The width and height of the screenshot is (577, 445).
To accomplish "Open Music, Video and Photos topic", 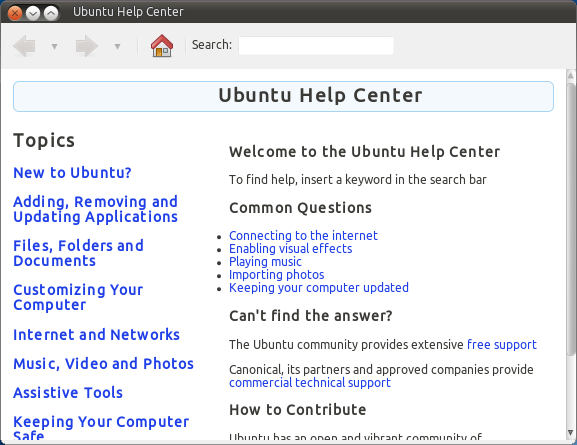I will tap(103, 364).
